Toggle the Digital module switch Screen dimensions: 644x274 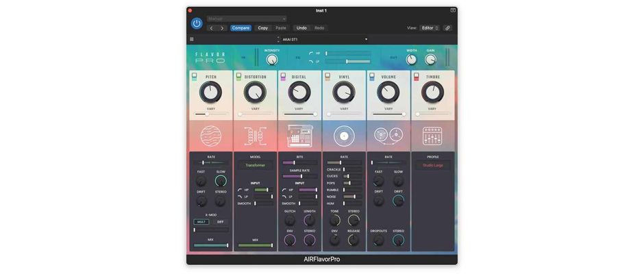pos(283,77)
